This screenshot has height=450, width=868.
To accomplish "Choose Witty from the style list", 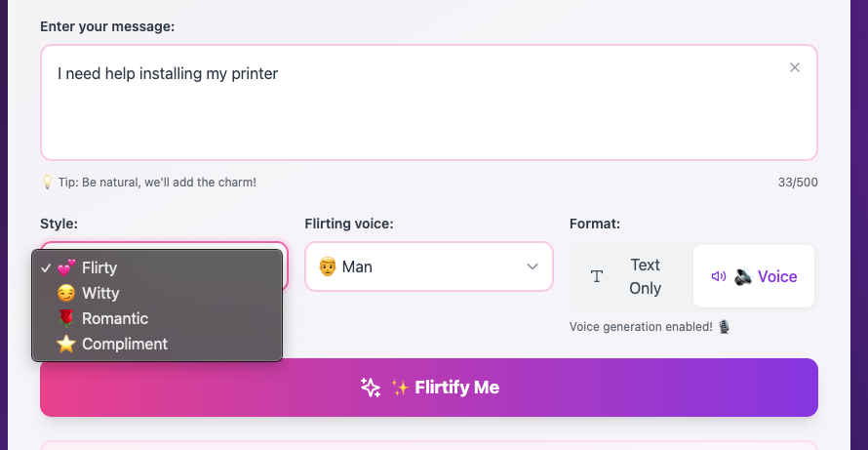I will point(100,293).
